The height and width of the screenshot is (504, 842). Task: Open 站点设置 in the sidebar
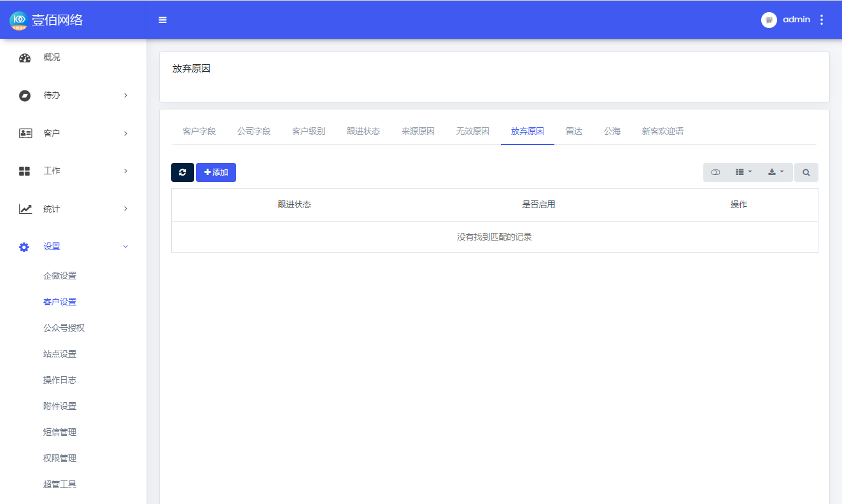pyautogui.click(x=60, y=354)
